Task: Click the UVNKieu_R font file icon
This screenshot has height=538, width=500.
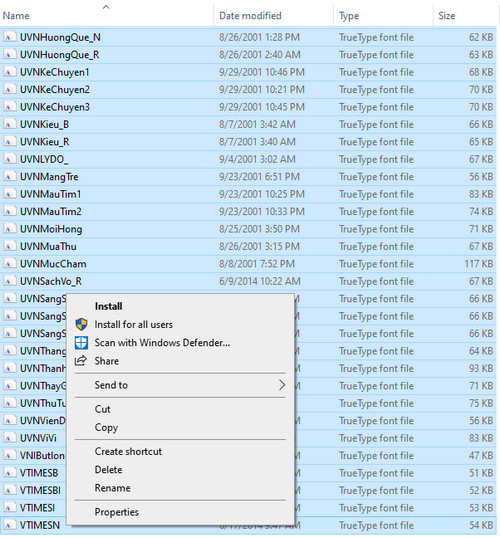Action: tap(10, 142)
